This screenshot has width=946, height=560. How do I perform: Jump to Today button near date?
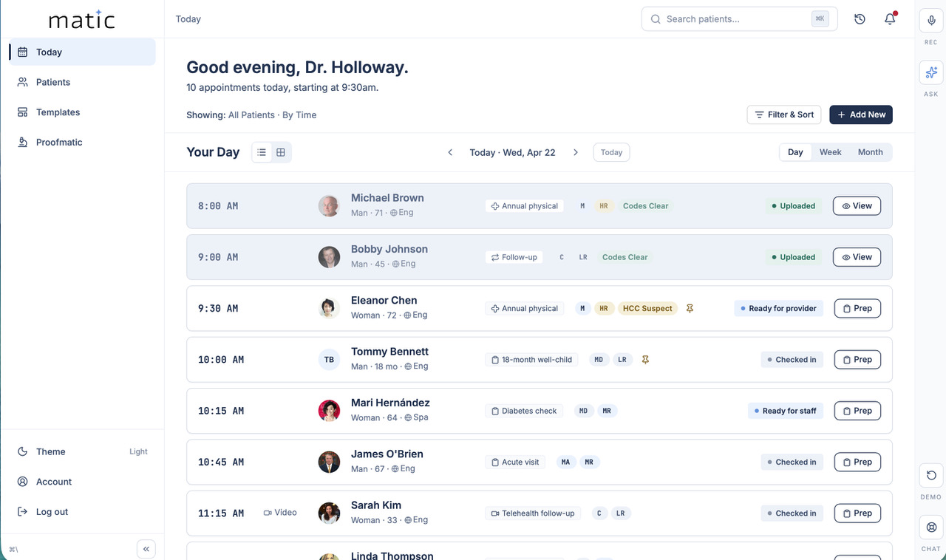(611, 152)
